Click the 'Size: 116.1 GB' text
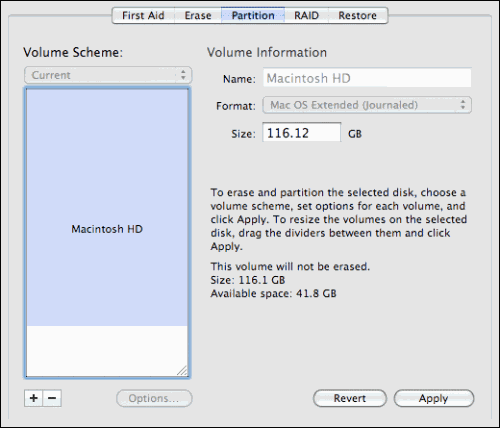 coord(248,280)
